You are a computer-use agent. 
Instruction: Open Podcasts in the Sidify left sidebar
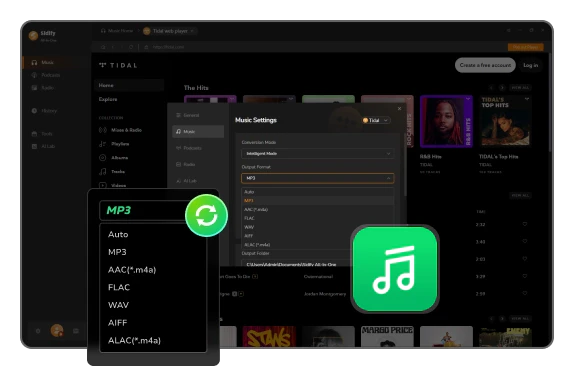point(46,75)
